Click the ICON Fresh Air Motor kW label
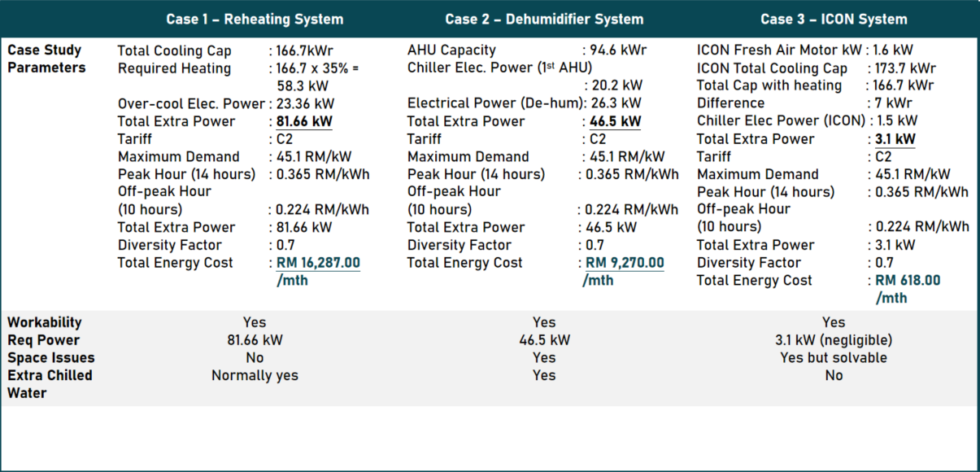980x472 pixels. point(779,50)
